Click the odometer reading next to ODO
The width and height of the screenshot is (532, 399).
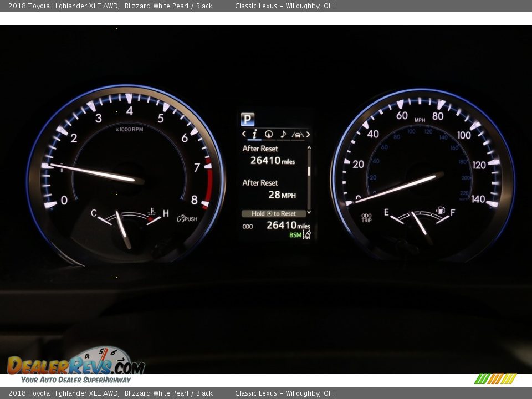(x=288, y=225)
